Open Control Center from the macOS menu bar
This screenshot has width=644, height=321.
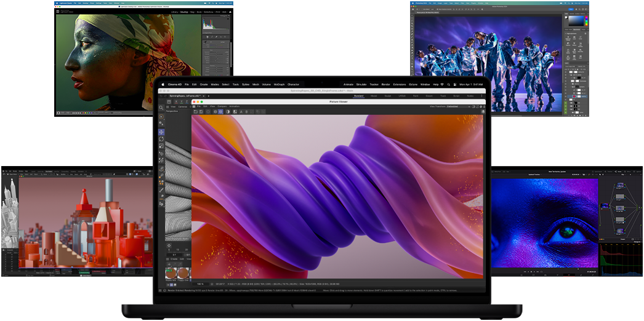click(454, 84)
